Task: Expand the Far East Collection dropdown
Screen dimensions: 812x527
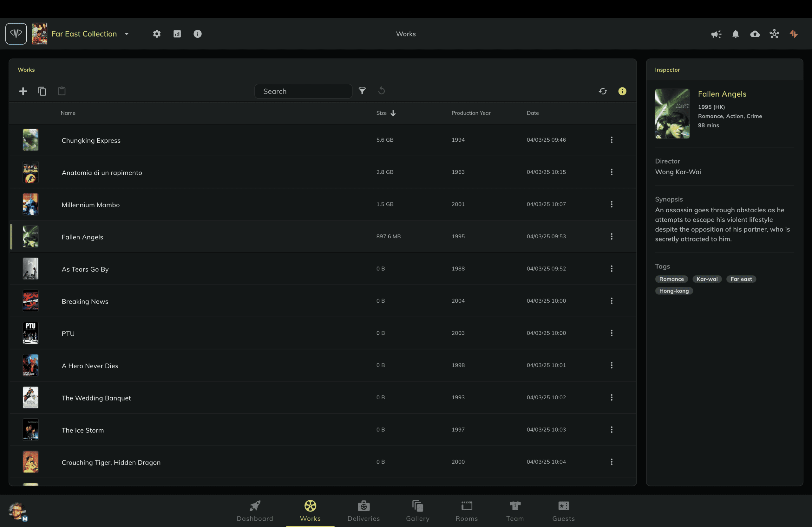Action: pos(126,34)
